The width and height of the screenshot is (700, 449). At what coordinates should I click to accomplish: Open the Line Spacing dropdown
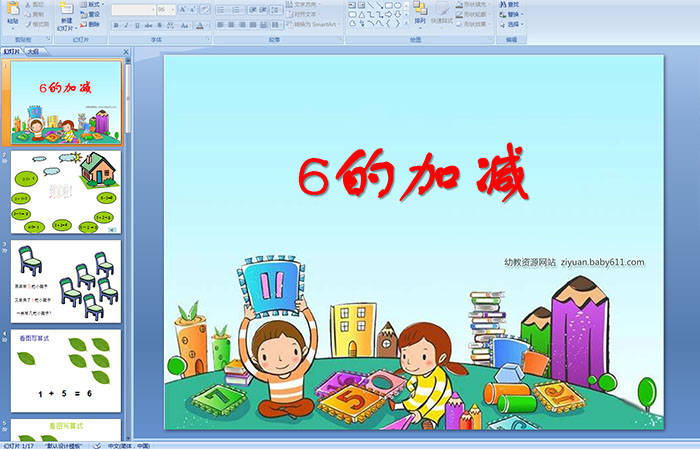pos(277,10)
